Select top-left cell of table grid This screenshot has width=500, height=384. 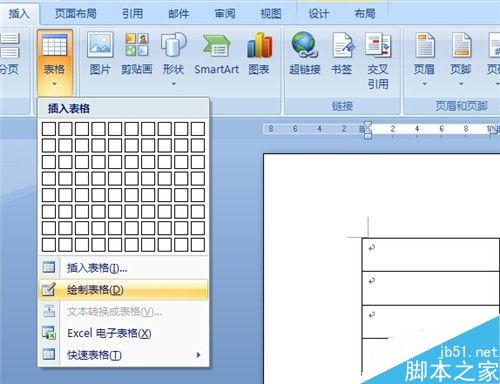tap(49, 129)
